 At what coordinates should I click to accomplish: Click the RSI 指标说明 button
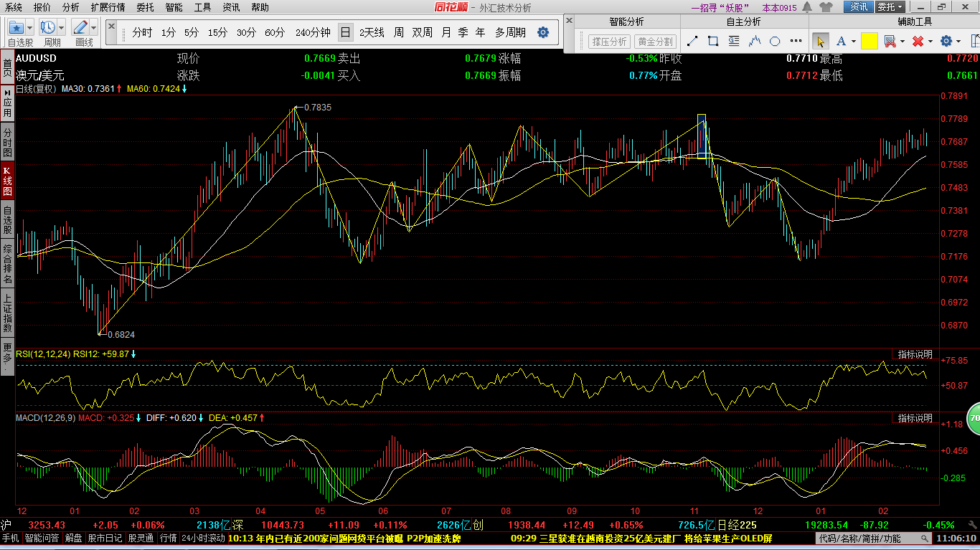915,354
